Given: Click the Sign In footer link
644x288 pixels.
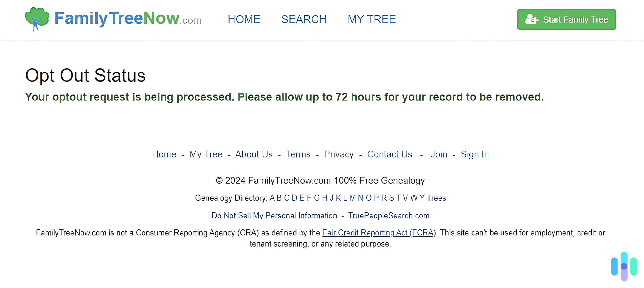Looking at the screenshot, I should coord(475,154).
